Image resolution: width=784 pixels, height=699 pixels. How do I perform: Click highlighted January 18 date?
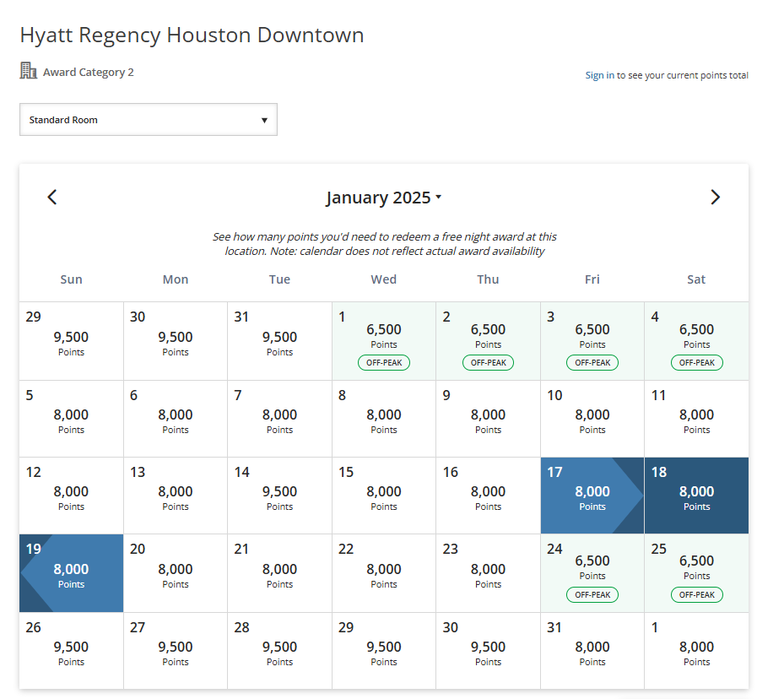696,496
